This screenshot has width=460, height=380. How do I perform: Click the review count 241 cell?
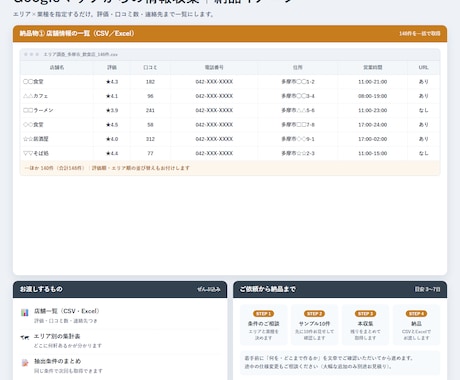pos(150,110)
